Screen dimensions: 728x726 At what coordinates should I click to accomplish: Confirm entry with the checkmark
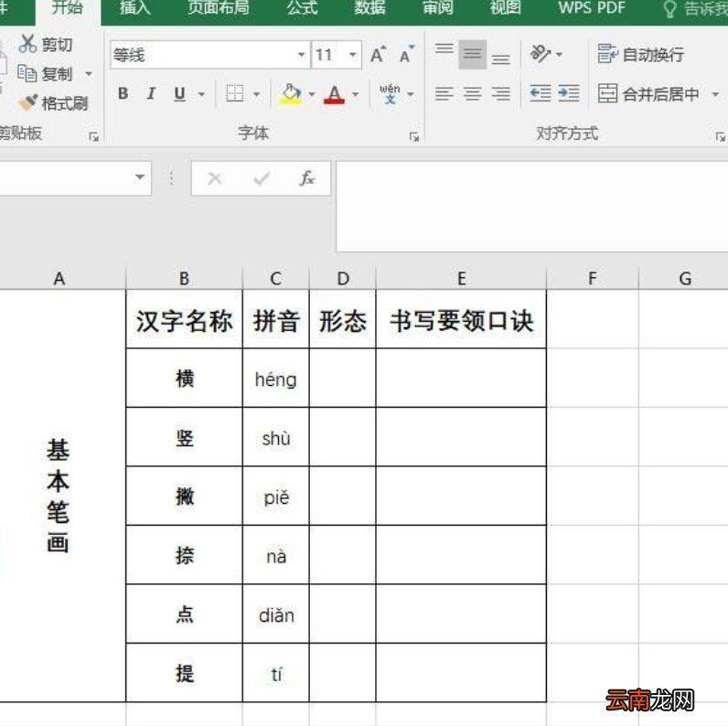click(x=262, y=177)
